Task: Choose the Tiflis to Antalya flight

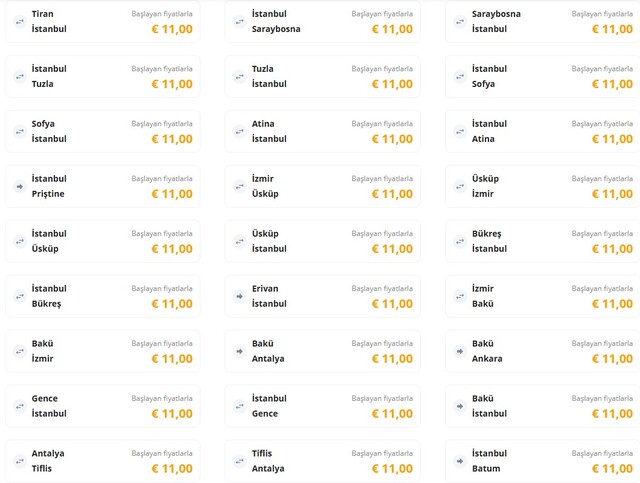Action: 322,461
